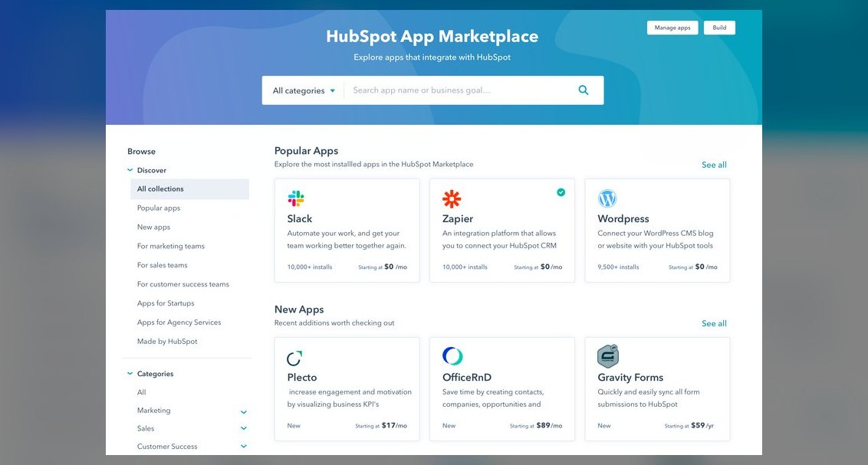Image resolution: width=868 pixels, height=465 pixels.
Task: Click the Marketing category label
Action: [154, 411]
